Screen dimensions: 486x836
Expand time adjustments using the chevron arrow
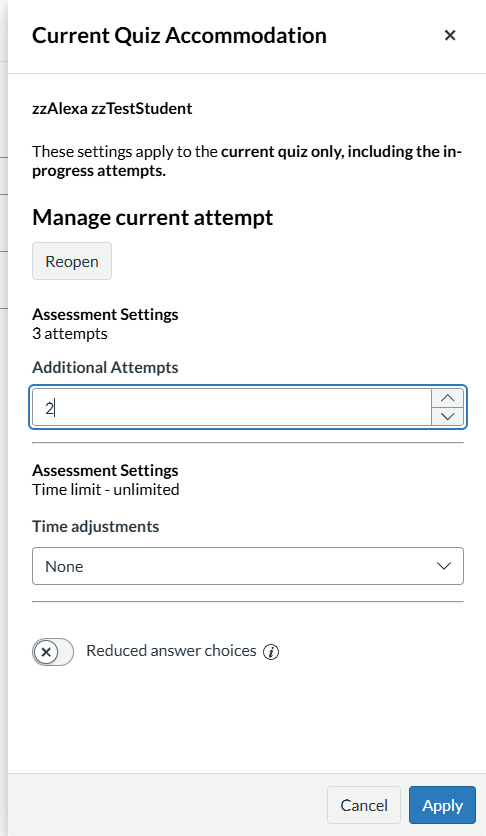(444, 566)
